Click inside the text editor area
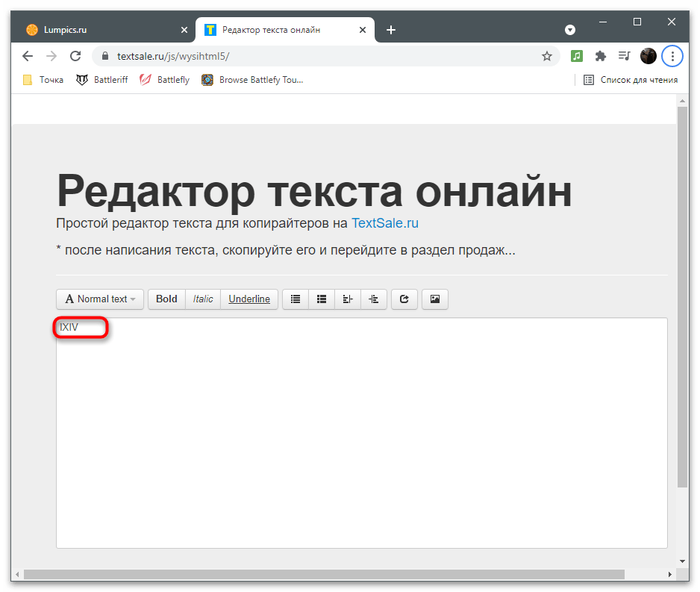The image size is (700, 592). click(361, 433)
